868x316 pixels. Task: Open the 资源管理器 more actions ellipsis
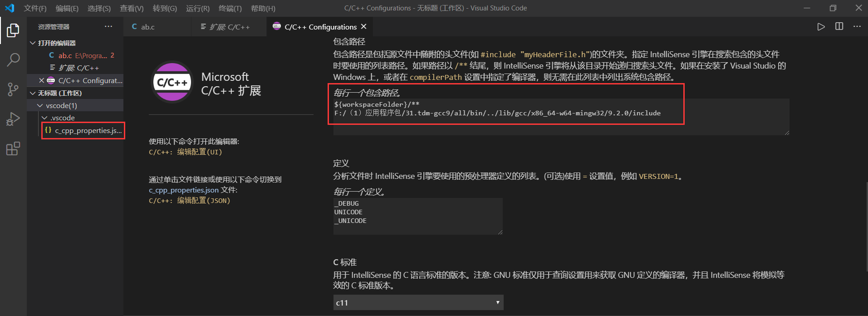108,26
